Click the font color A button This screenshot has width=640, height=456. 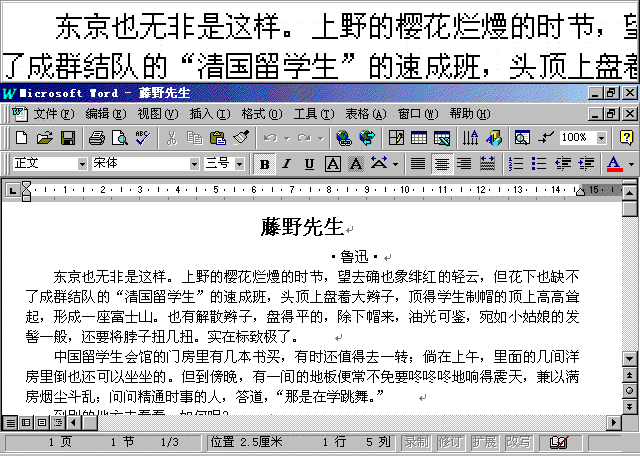point(614,163)
